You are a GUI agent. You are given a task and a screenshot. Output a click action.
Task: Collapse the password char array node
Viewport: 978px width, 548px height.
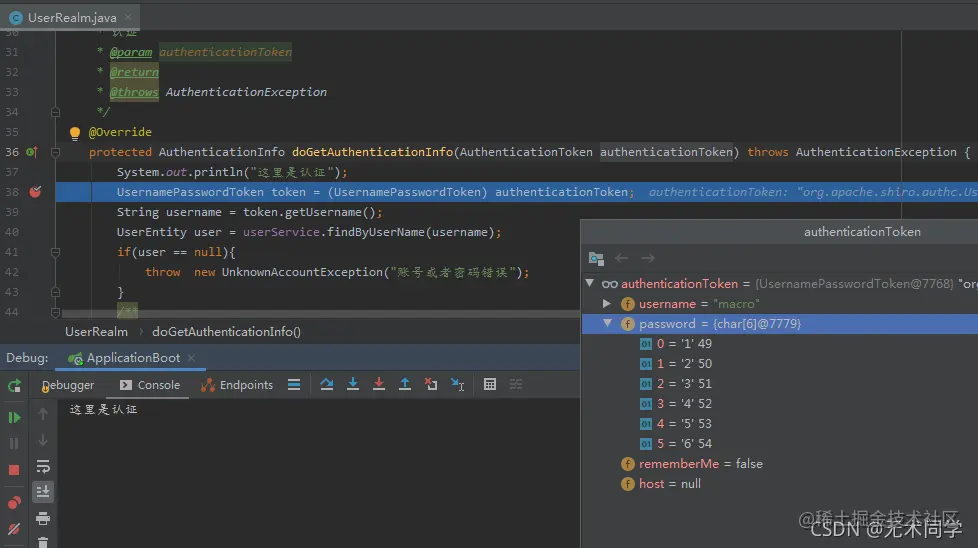point(607,324)
